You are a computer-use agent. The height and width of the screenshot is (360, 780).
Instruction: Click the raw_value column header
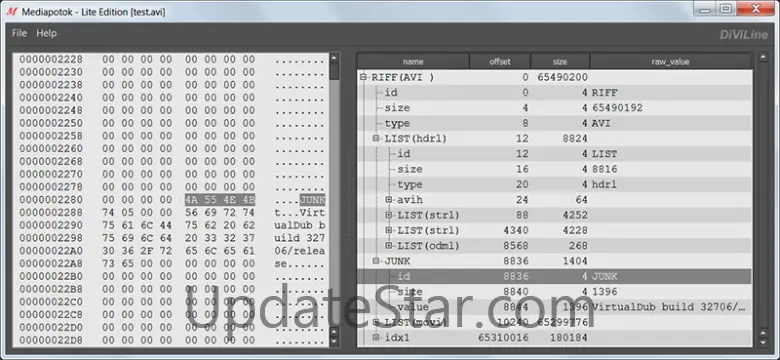coord(671,61)
